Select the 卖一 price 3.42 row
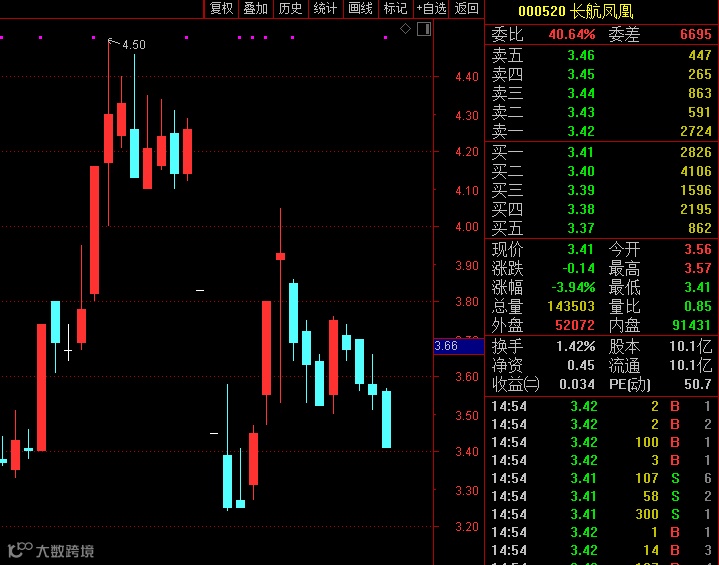This screenshot has width=719, height=565. coord(601,131)
